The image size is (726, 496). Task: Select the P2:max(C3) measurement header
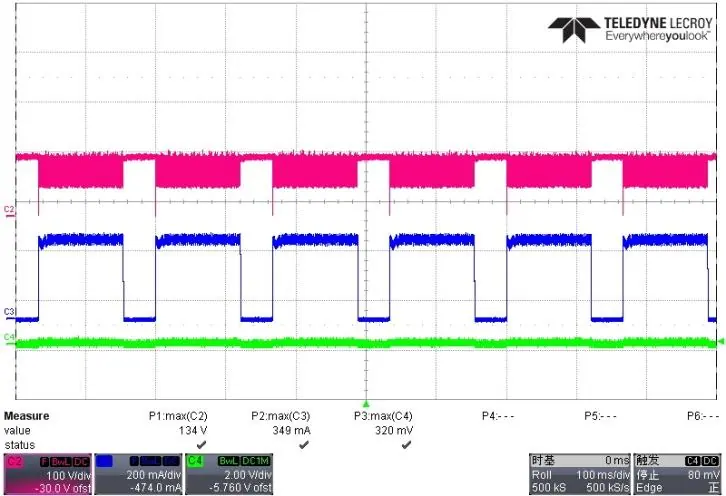tap(281, 416)
